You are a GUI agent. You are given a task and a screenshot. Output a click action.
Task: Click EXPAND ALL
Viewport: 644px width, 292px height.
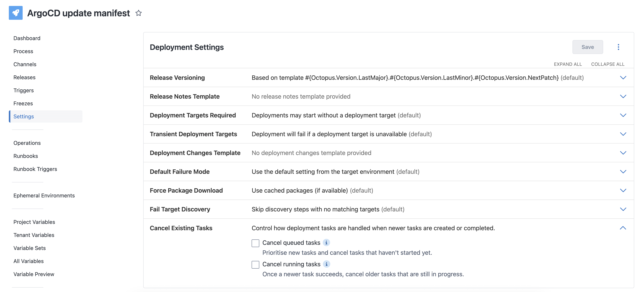568,64
